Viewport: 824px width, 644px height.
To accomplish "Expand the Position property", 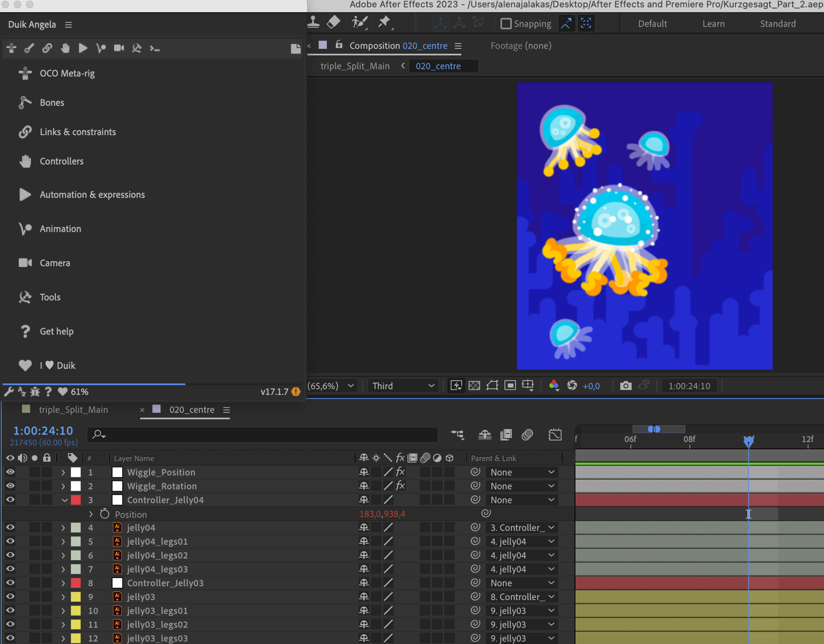I will 91,514.
